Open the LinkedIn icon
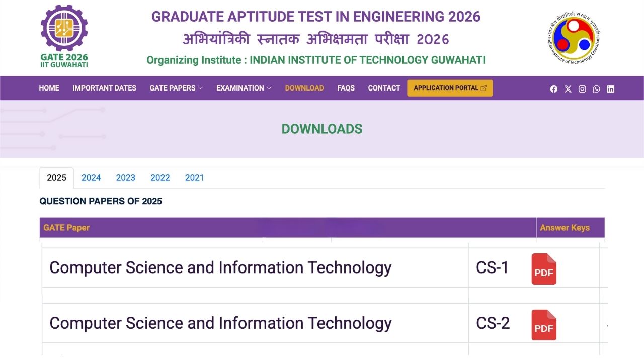 point(610,88)
